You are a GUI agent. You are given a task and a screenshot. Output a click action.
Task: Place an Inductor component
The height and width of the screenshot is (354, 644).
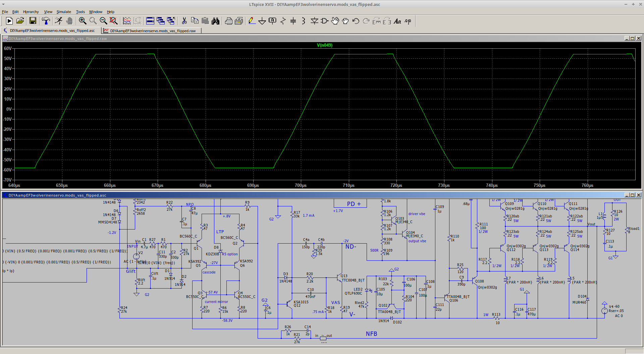[x=304, y=21]
